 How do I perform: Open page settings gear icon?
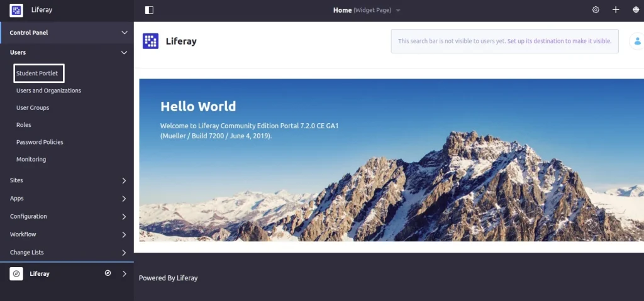596,10
